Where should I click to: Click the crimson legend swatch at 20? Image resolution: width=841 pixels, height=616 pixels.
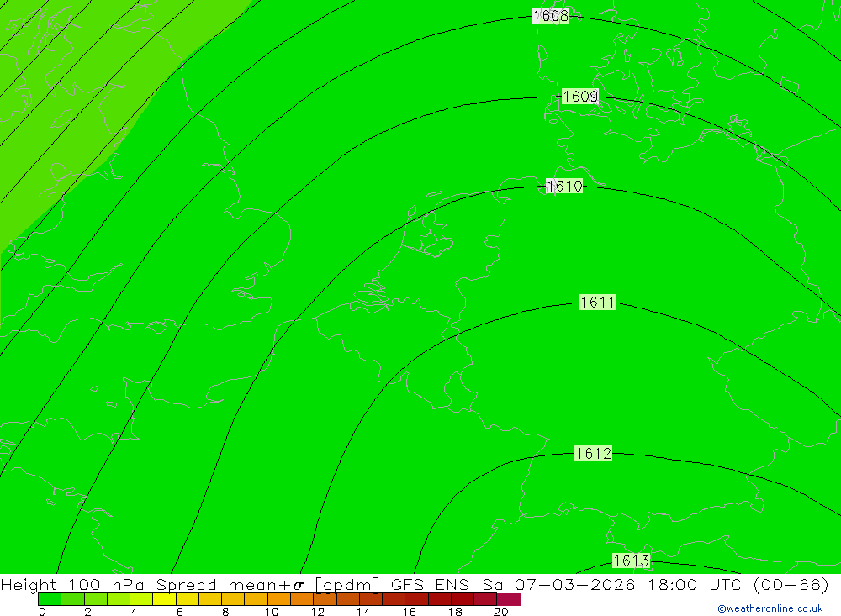click(x=509, y=599)
